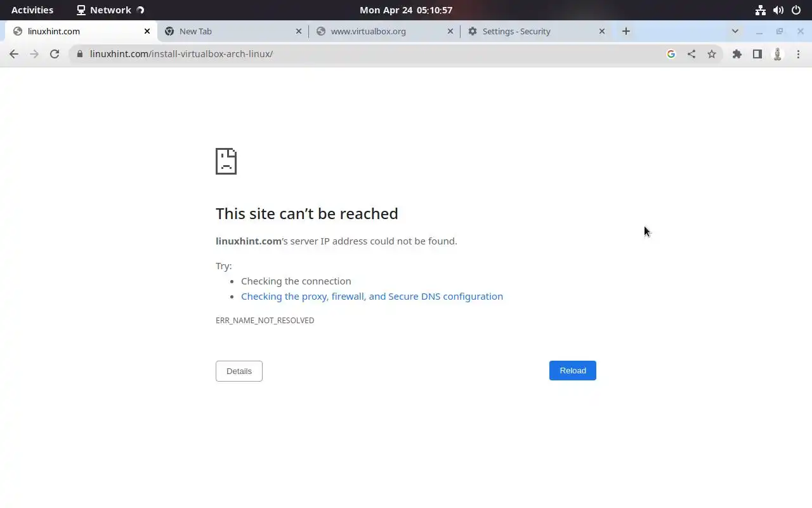The image size is (812, 508).
Task: Close the New Tab tab
Action: click(299, 31)
